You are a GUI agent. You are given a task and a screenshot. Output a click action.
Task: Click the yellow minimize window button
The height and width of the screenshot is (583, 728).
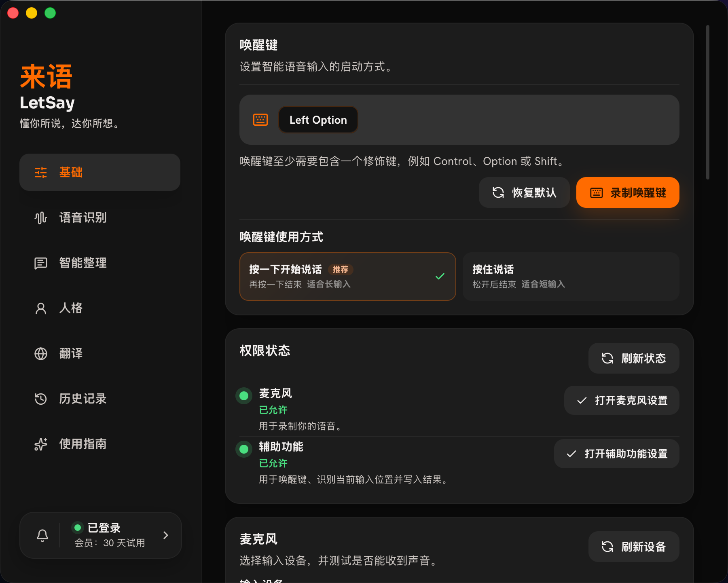click(32, 13)
